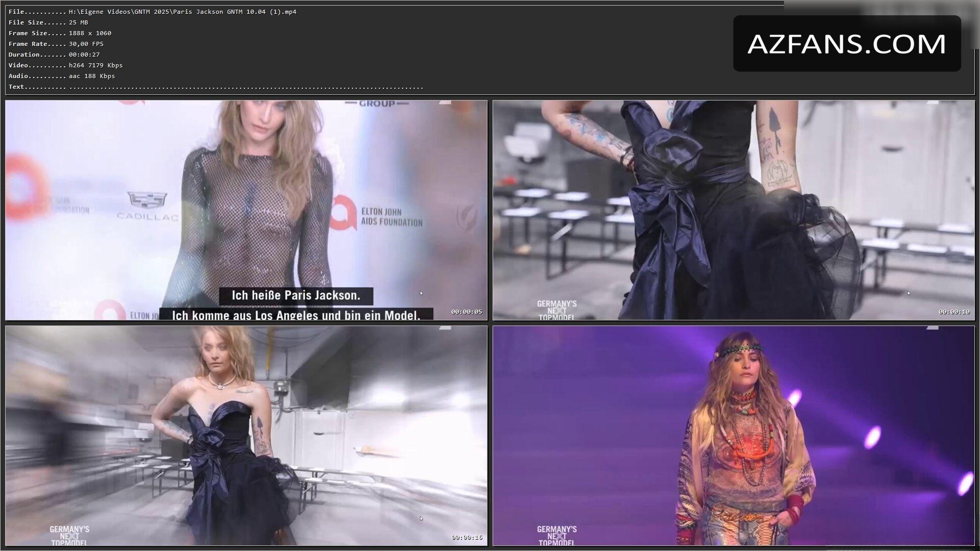This screenshot has height=551, width=980.
Task: Click the Video value 'h264 7179 Kbps'
Action: (x=95, y=65)
